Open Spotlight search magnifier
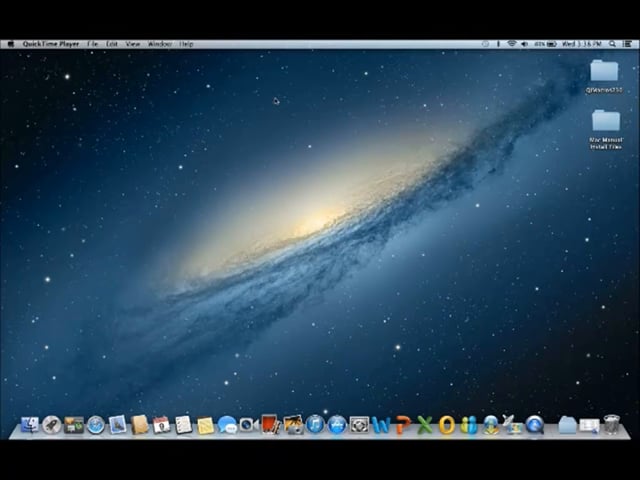Screen dimensions: 640x480 [612, 44]
